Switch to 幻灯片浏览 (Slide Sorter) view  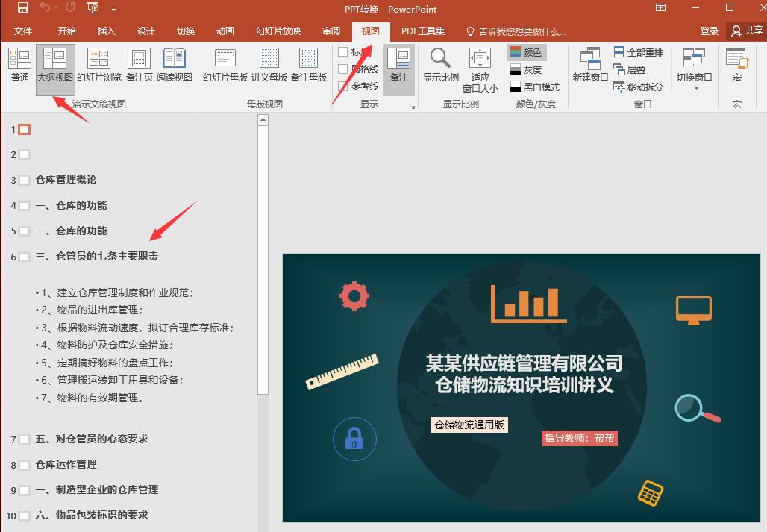point(98,63)
